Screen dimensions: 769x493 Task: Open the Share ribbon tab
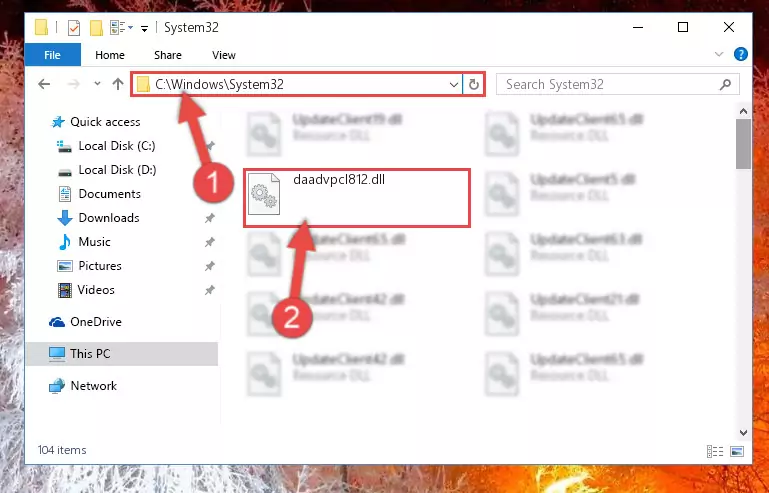coord(168,55)
